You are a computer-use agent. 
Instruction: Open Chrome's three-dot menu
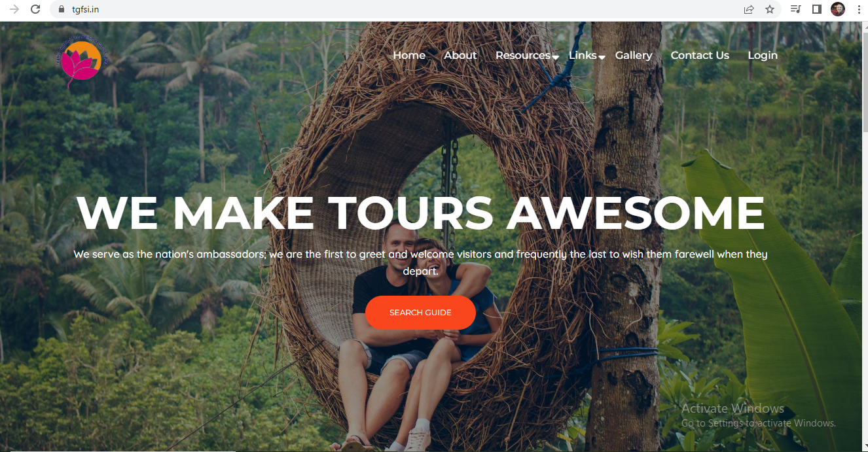859,9
